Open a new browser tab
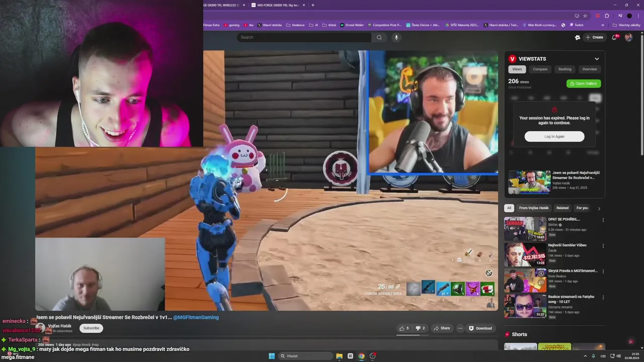 312,5
